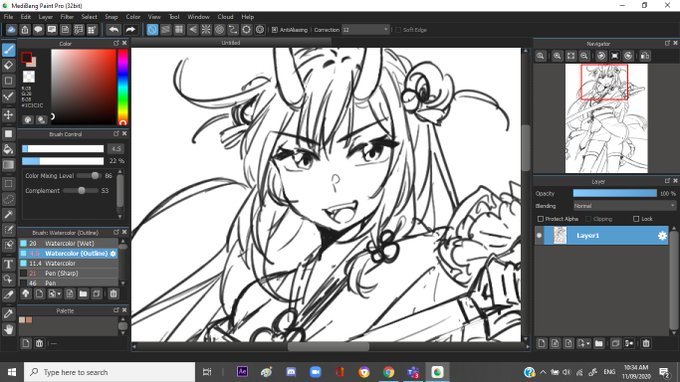Screen dimensions: 680x382
Task: Toggle the AntiAliasing checkbox
Action: (275, 30)
